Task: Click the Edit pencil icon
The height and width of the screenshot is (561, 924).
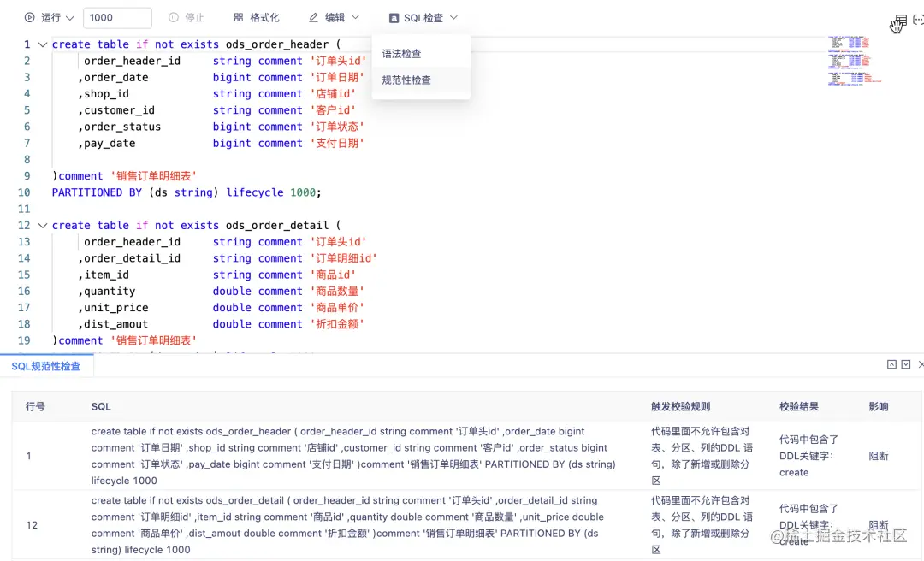Action: (x=313, y=18)
